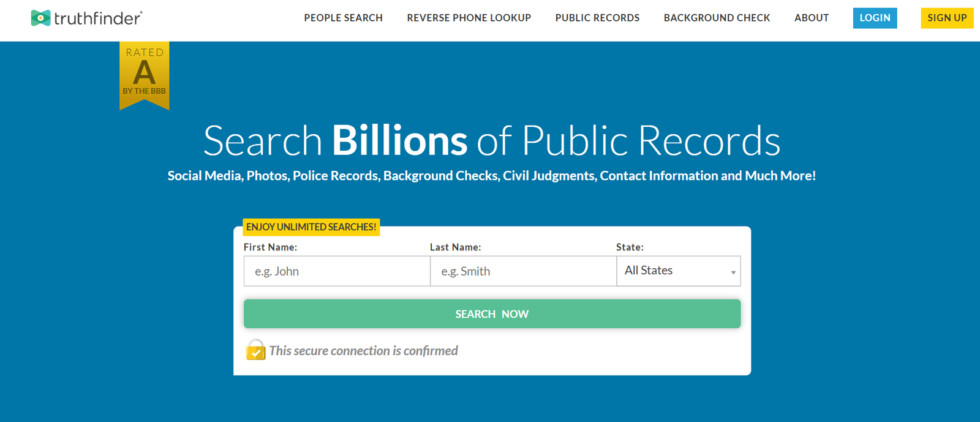980x422 pixels.
Task: Open the People Search menu item
Action: (x=343, y=18)
